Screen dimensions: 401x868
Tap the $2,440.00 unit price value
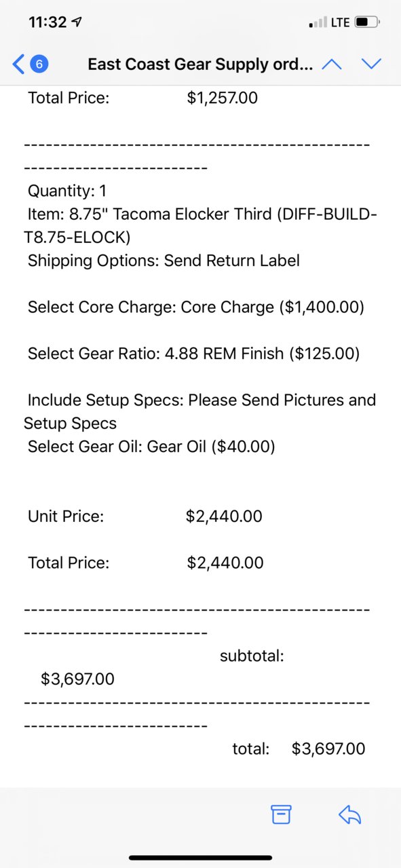pos(224,516)
